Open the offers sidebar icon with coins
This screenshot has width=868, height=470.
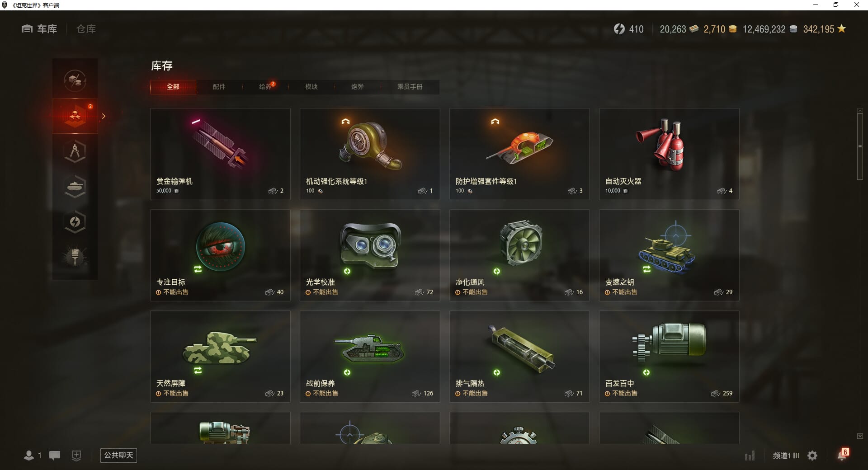tap(75, 81)
